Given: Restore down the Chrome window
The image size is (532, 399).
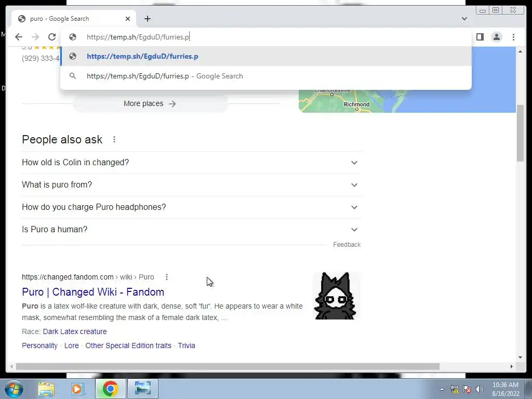Looking at the screenshot, I should [496, 10].
